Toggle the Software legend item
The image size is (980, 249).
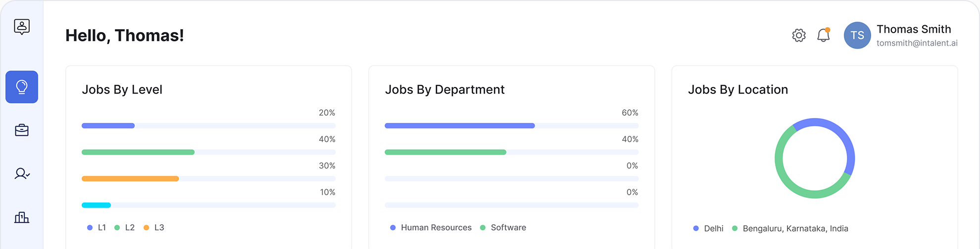(x=503, y=228)
